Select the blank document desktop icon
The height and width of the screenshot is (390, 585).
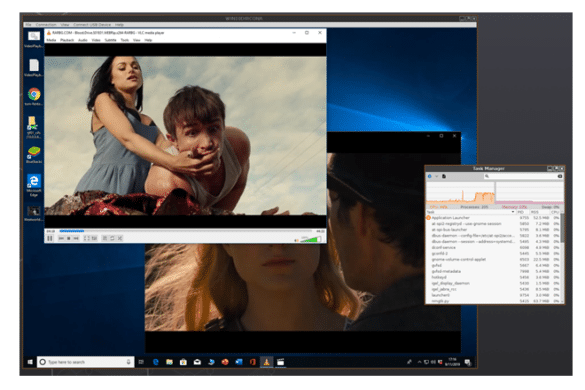[34, 68]
